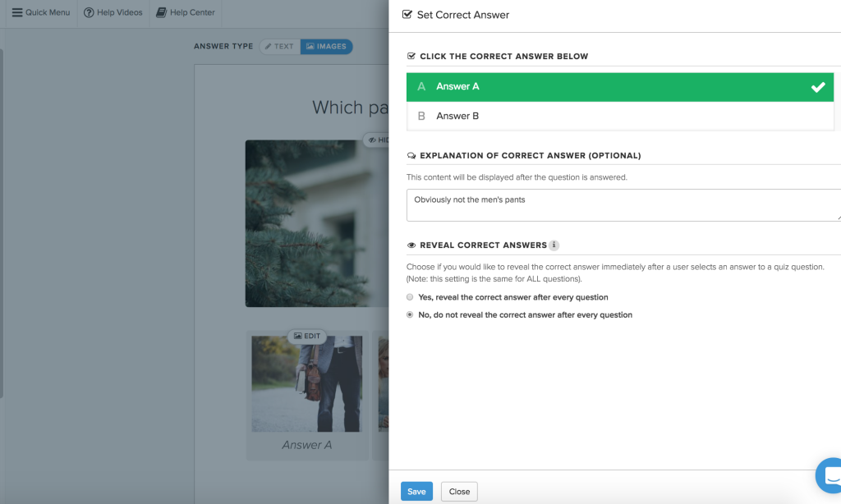The width and height of the screenshot is (841, 504).
Task: Open the chat support bubble
Action: (830, 475)
